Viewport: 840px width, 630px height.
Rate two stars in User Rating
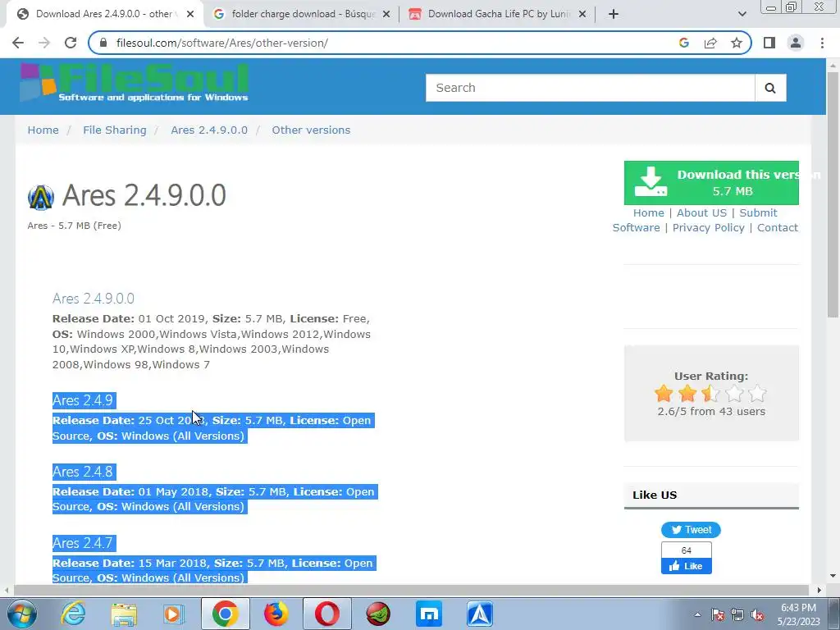tap(687, 393)
